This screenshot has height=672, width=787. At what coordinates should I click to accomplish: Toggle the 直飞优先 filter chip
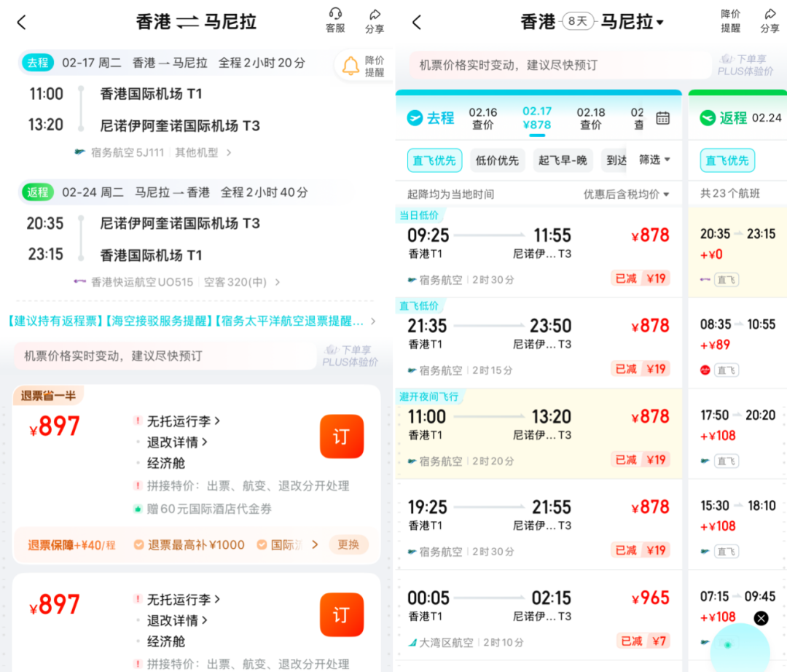click(x=434, y=160)
